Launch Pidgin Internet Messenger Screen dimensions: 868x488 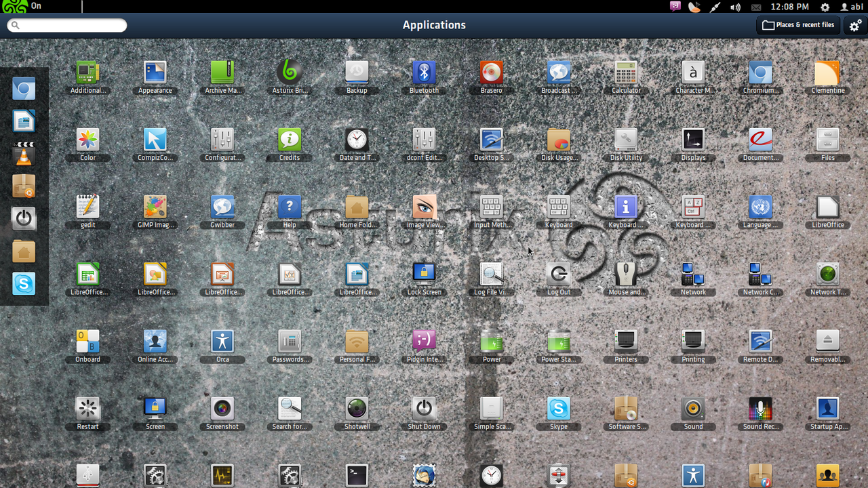click(424, 341)
